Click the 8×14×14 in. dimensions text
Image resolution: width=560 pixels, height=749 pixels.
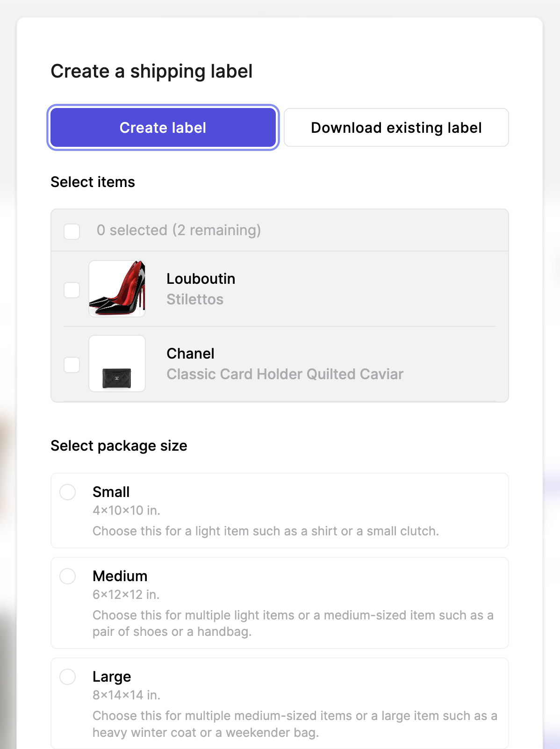coord(127,695)
